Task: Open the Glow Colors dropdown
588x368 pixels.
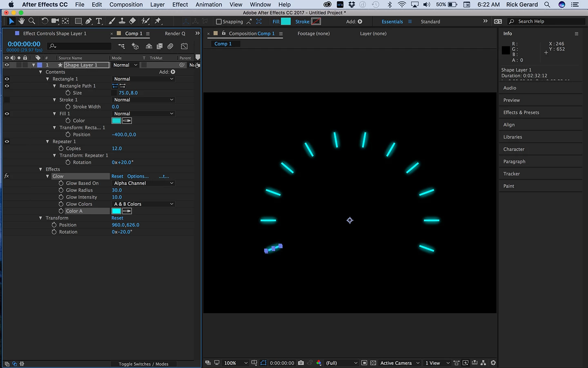Action: 143,204
